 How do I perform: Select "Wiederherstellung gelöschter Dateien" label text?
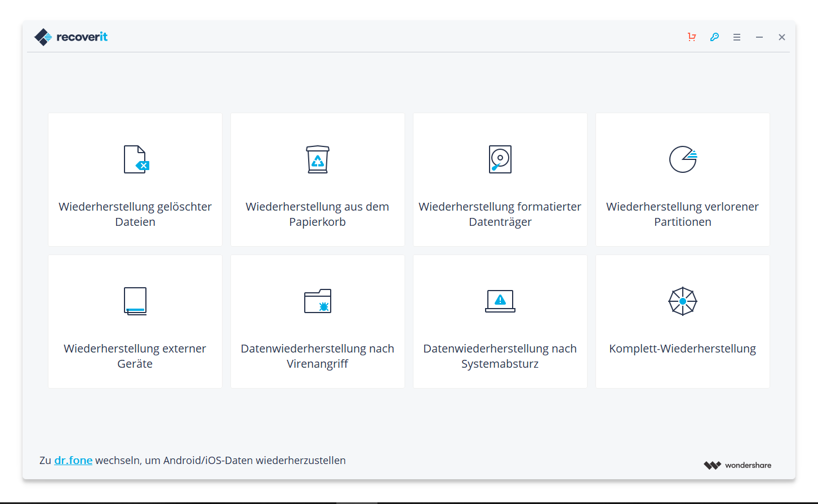(x=135, y=214)
